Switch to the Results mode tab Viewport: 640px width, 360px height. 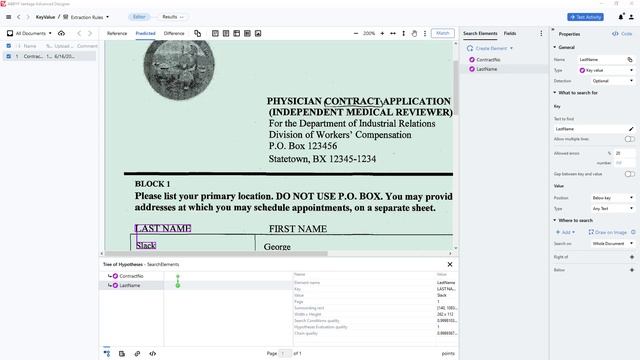pos(173,17)
